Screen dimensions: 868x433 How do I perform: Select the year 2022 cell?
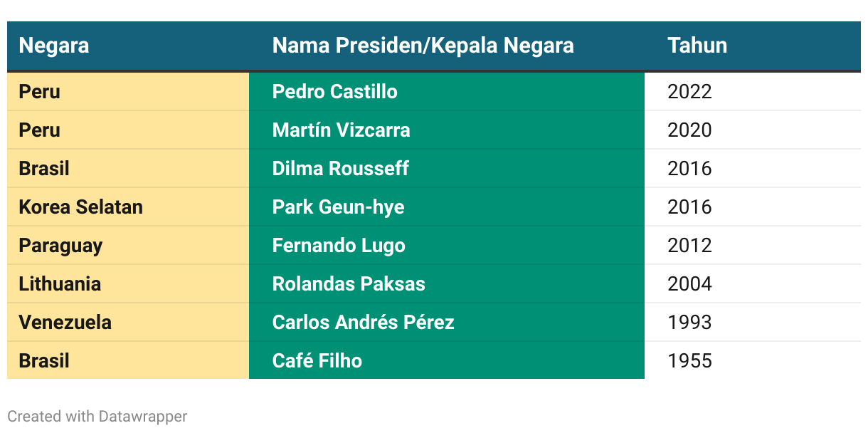point(753,92)
